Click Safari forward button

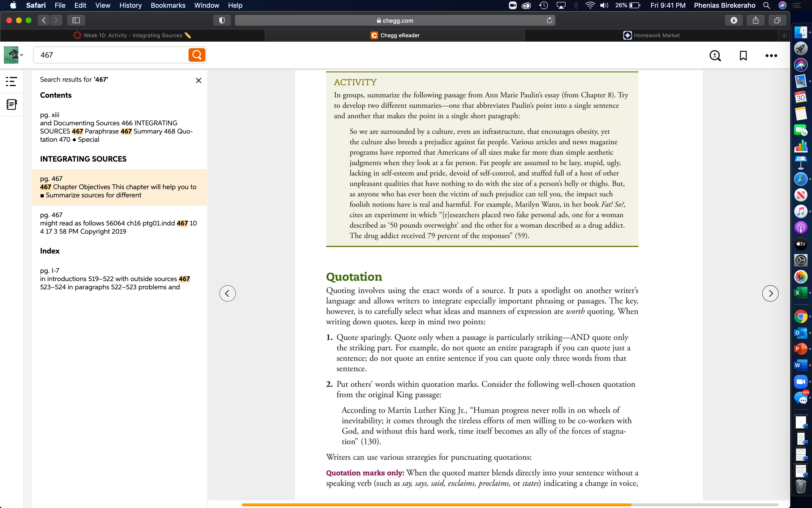(x=56, y=20)
